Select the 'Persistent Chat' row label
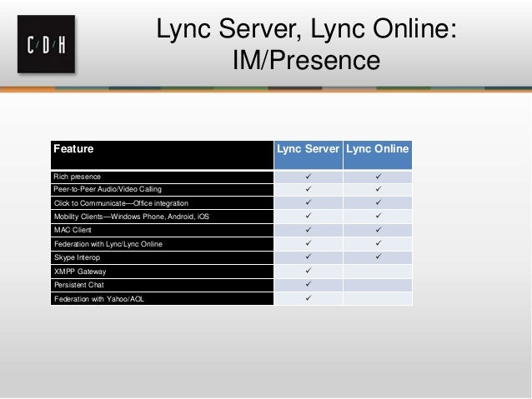 [79, 285]
